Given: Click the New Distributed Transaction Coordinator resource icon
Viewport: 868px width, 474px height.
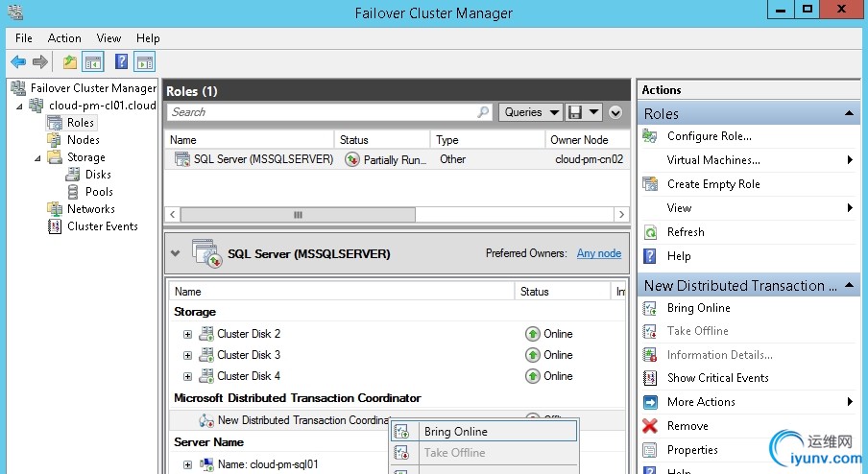Looking at the screenshot, I should click(206, 420).
